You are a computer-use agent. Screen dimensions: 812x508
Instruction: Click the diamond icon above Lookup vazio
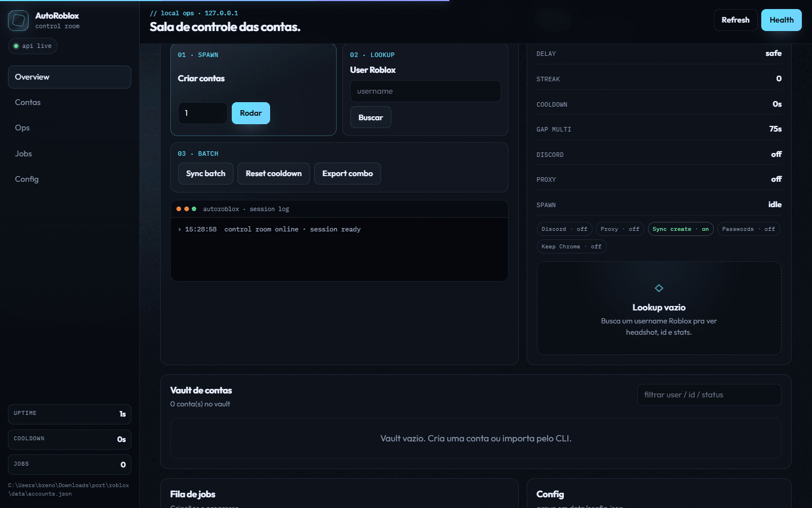point(659,288)
